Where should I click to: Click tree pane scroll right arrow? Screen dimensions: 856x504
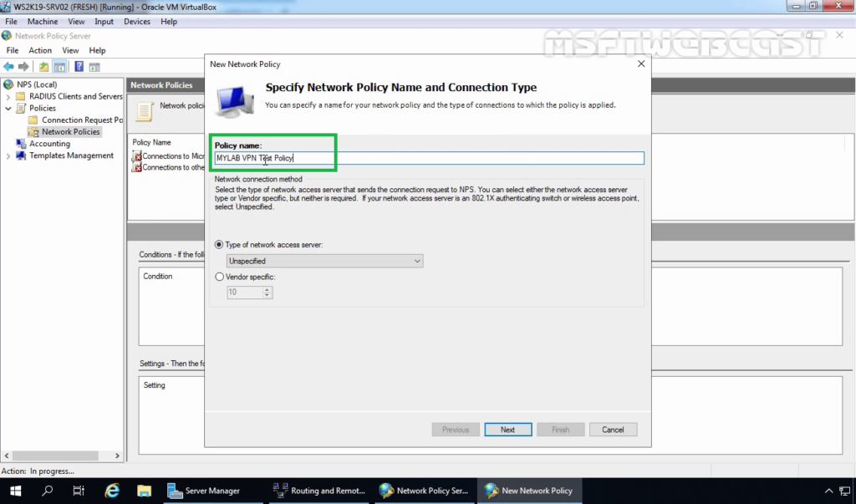(x=117, y=456)
